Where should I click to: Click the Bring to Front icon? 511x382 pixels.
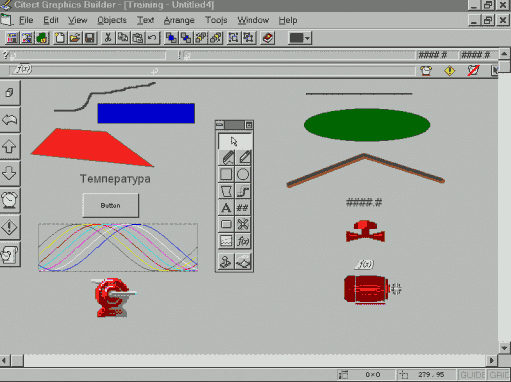[x=171, y=38]
